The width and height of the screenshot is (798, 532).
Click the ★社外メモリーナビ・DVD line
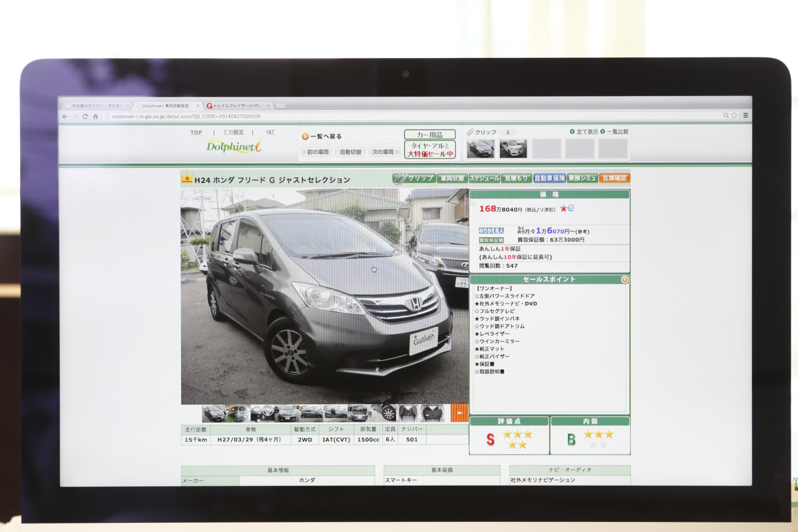click(506, 304)
